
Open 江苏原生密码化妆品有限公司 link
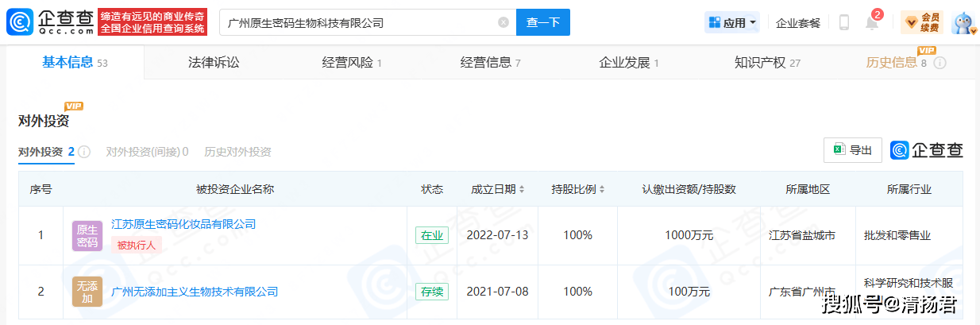click(x=183, y=224)
